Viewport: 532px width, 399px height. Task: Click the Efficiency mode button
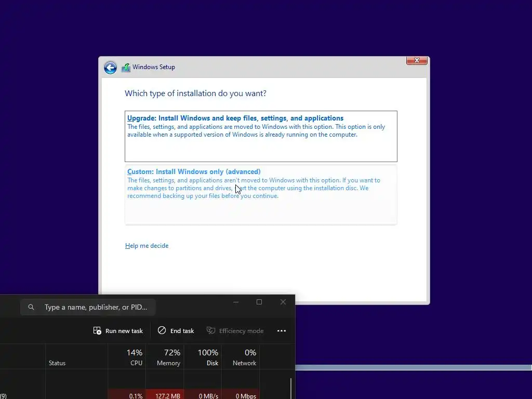[235, 331]
